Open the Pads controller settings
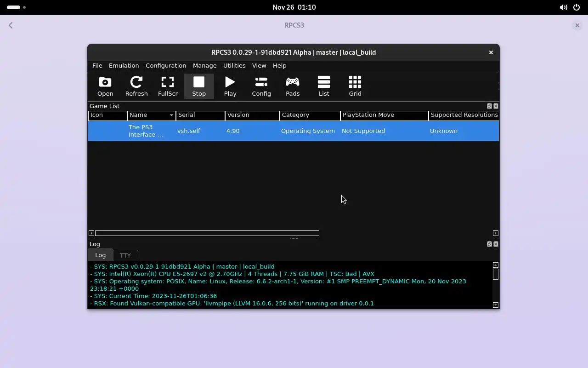 (x=293, y=86)
